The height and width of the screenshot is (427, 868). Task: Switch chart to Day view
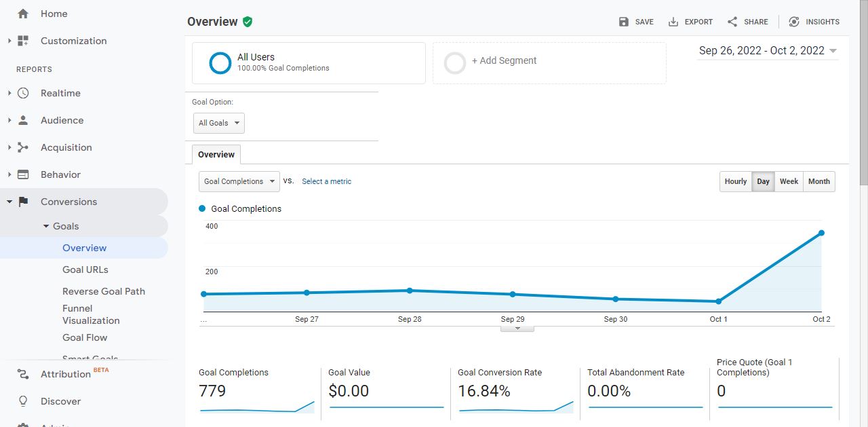(764, 181)
